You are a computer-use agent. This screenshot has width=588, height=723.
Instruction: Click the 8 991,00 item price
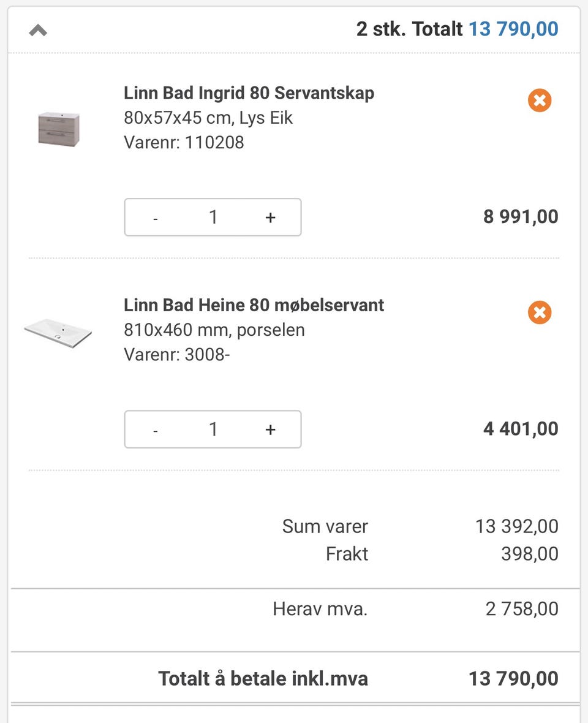tap(521, 217)
